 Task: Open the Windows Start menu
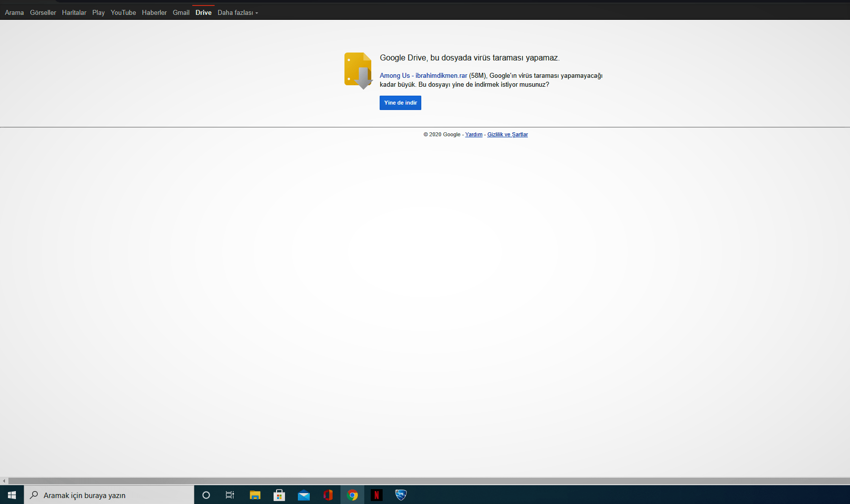pyautogui.click(x=12, y=495)
